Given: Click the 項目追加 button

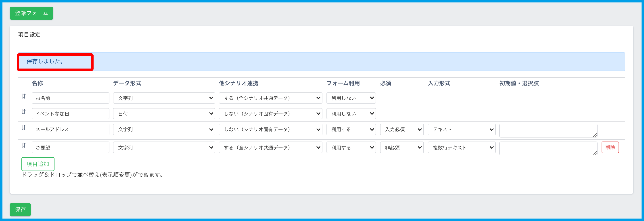Looking at the screenshot, I should [38, 164].
